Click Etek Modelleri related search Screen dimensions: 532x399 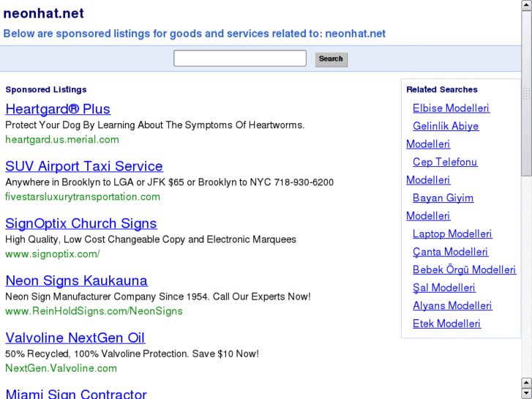click(446, 324)
